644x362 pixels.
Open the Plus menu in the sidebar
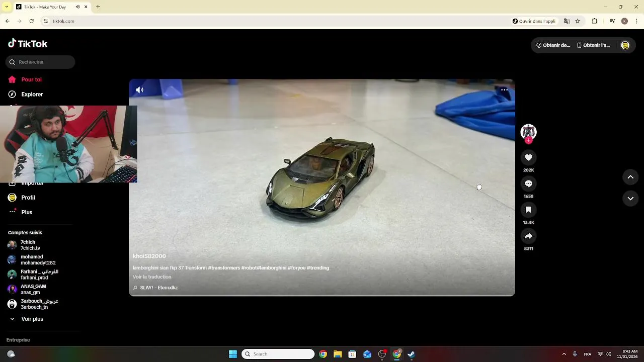point(21,212)
